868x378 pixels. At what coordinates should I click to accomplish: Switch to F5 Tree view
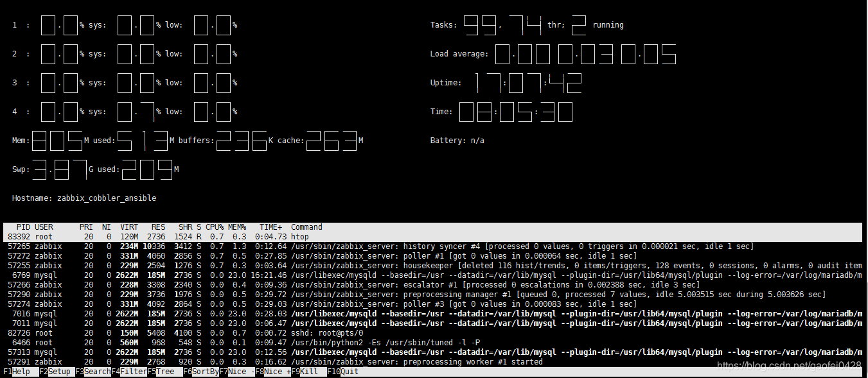[x=164, y=372]
